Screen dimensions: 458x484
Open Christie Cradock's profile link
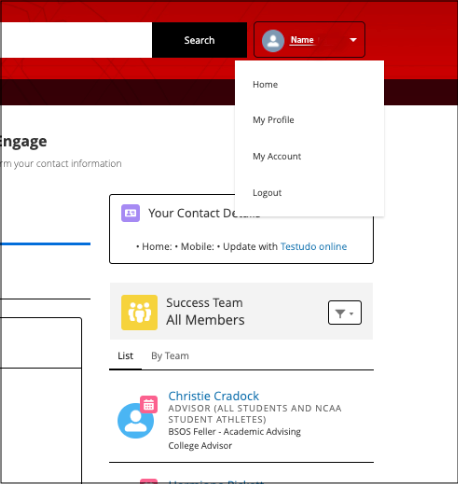[x=213, y=396]
